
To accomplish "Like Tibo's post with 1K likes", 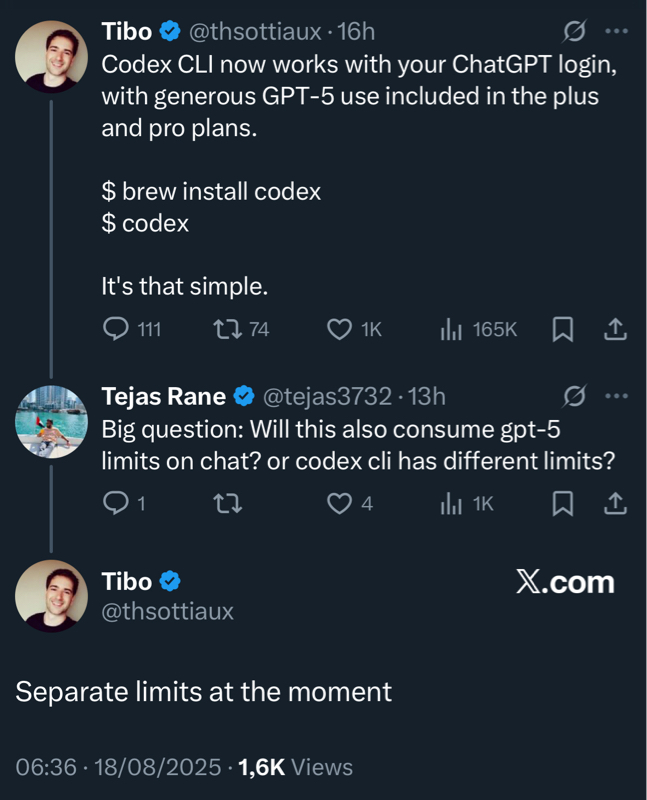I will tap(341, 329).
